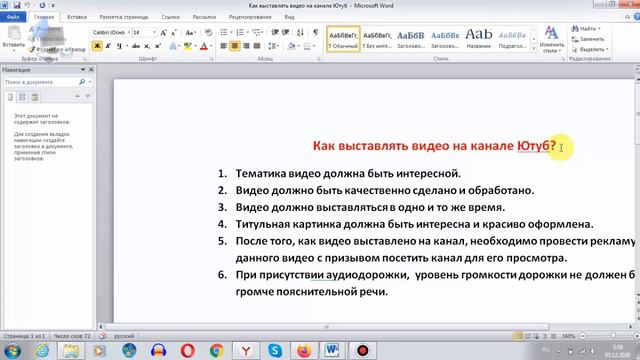Click the Word Help question mark icon
This screenshot has height=360, width=640.
coord(637,17)
